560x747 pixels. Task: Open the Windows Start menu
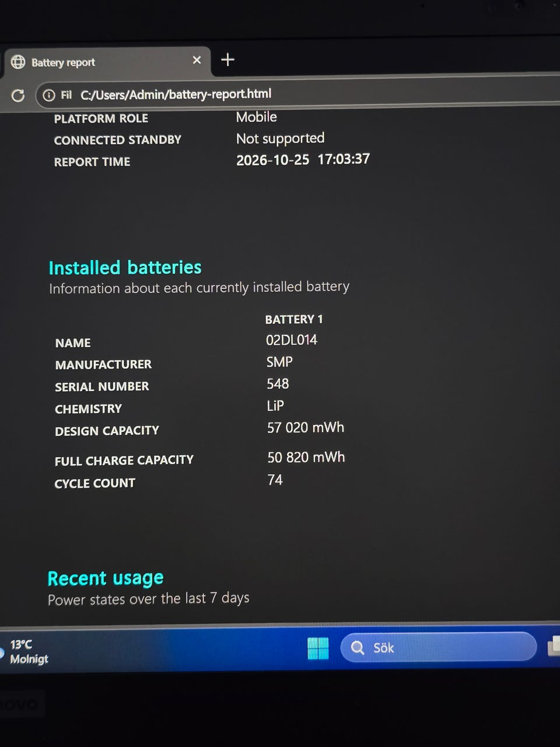tap(318, 648)
